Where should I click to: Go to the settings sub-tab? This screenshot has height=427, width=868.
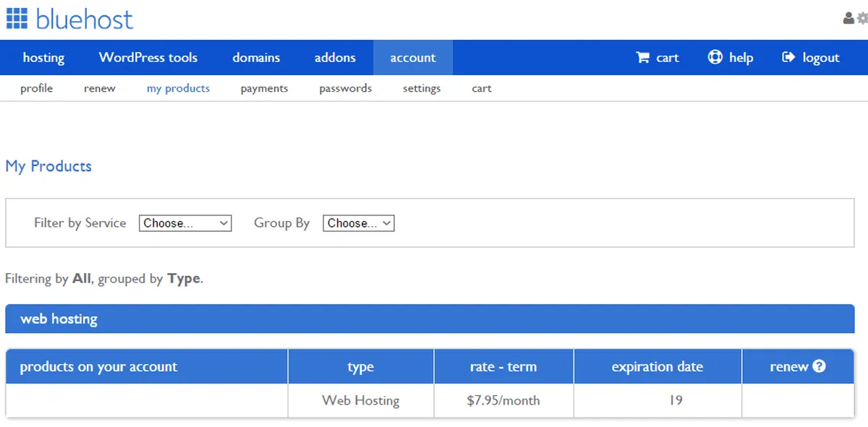pos(422,88)
